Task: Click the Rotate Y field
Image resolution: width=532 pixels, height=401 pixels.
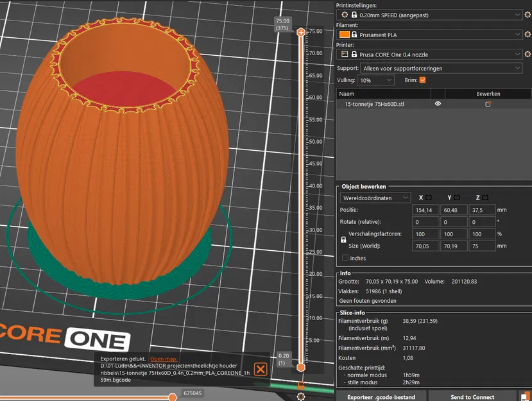Action: coord(454,222)
